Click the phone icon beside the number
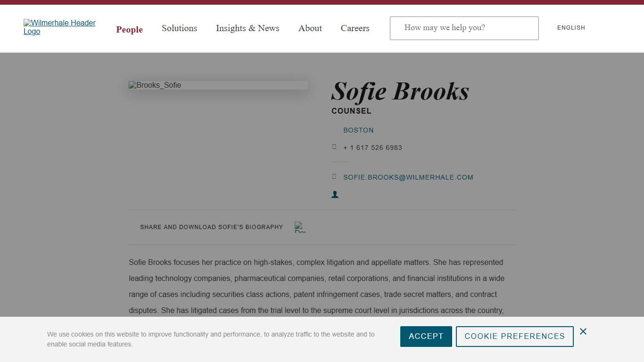This screenshot has width=644, height=362. [x=334, y=147]
